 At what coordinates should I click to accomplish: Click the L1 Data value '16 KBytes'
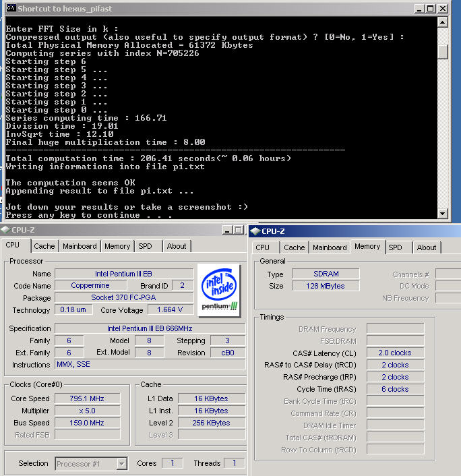[x=212, y=398]
